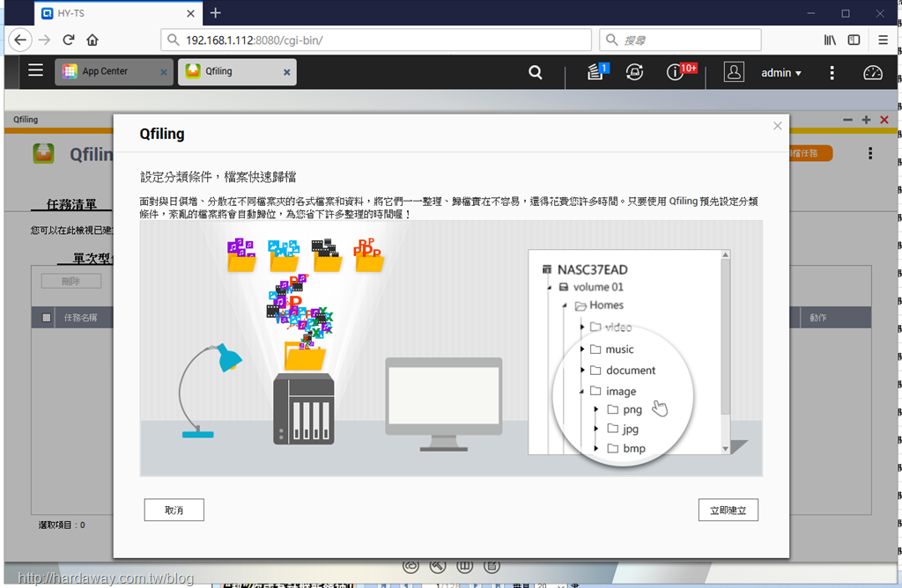This screenshot has width=902, height=588.
Task: Open the 任務清單 tab
Action: [x=71, y=204]
